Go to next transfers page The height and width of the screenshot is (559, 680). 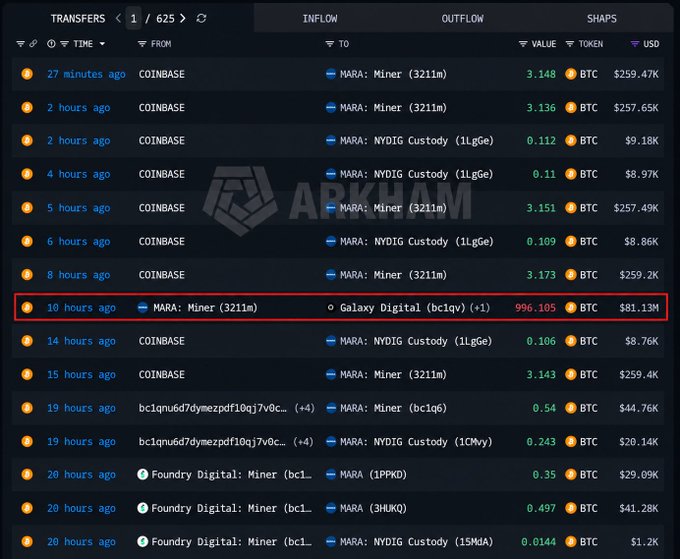(x=183, y=18)
